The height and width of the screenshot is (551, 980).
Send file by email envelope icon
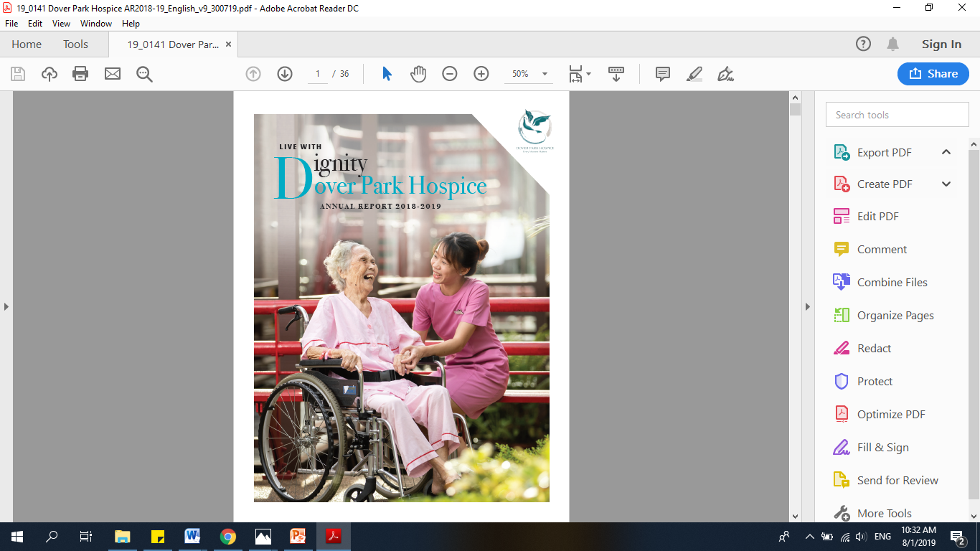[x=113, y=74]
